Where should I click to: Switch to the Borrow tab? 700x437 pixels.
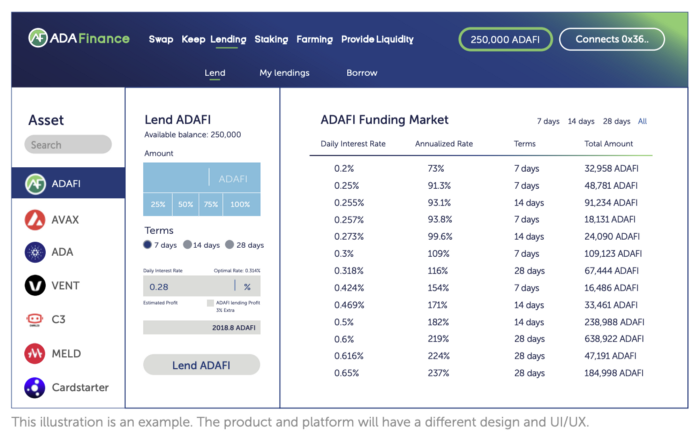coord(362,73)
